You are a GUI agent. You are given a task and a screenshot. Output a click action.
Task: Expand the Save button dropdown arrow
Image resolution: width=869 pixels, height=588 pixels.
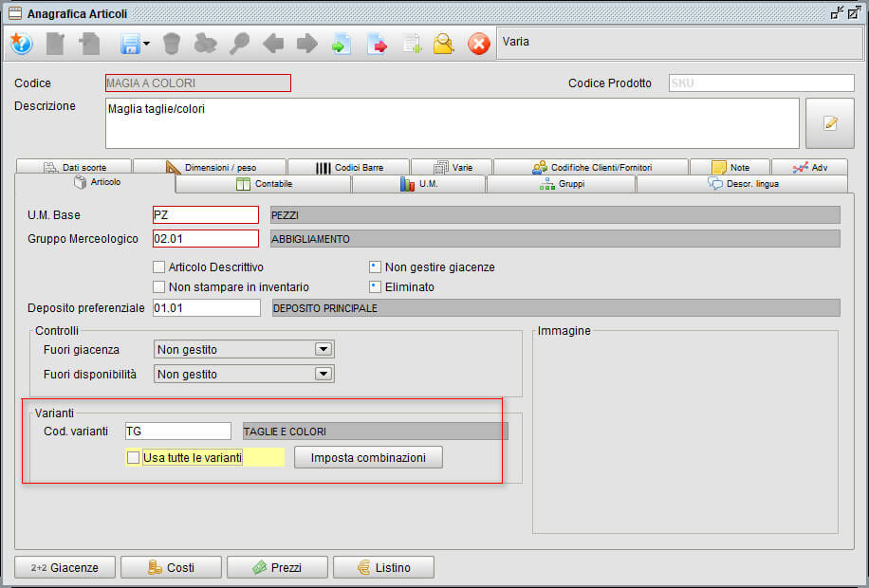(x=144, y=44)
